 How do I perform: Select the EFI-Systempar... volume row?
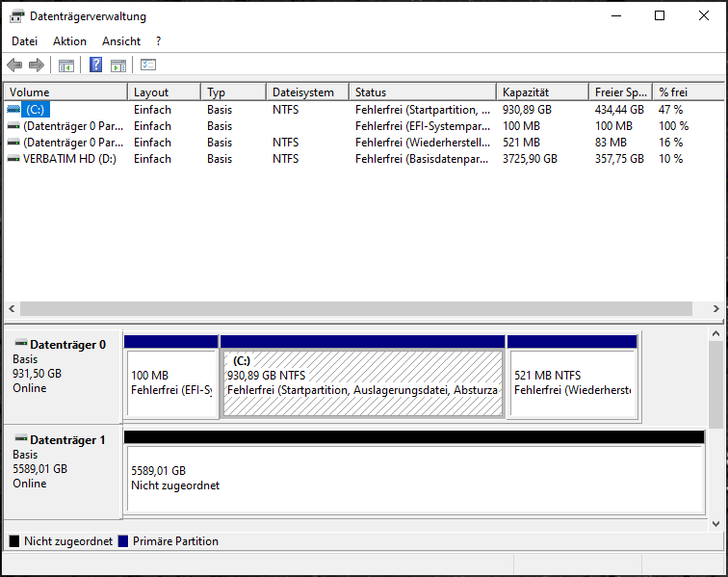tap(364, 126)
